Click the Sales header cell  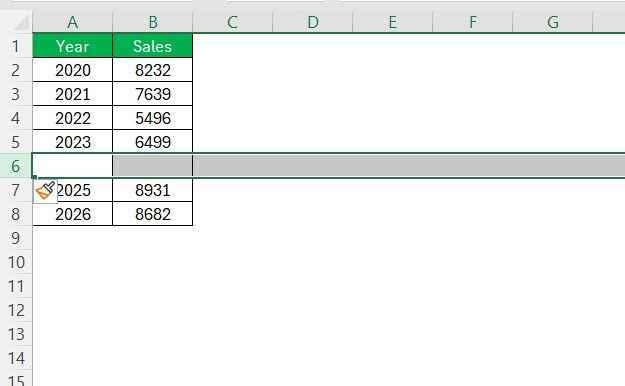(153, 46)
